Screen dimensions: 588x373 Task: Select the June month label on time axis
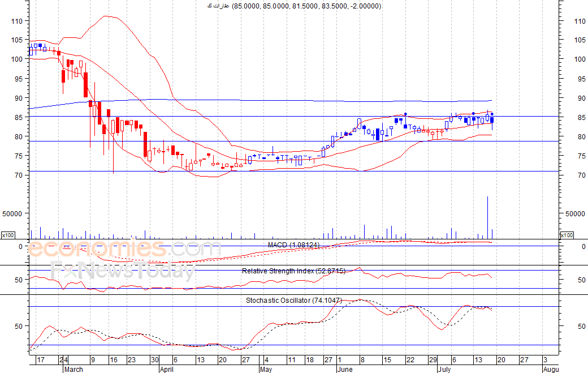click(345, 369)
